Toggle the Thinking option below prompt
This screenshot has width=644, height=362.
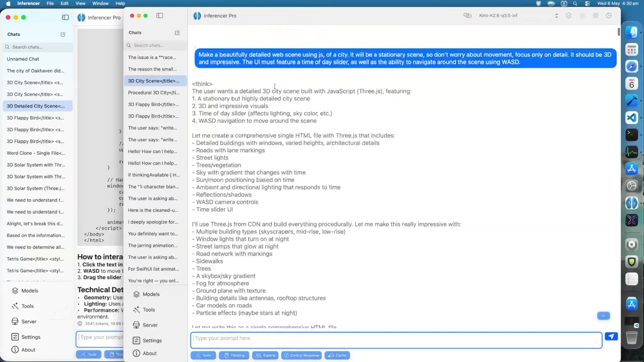coord(233,355)
